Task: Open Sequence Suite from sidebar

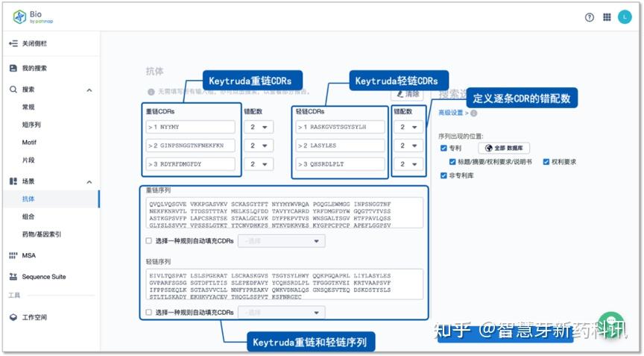Action: pyautogui.click(x=44, y=277)
